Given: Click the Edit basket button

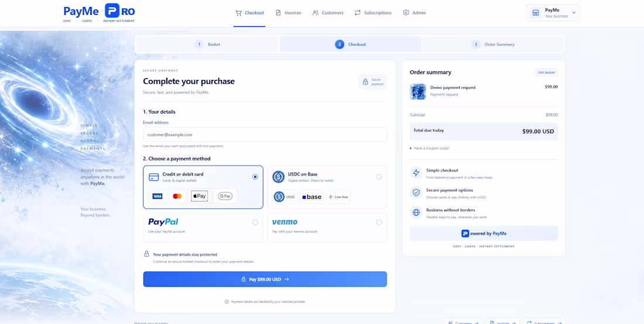Looking at the screenshot, I should pyautogui.click(x=546, y=72).
